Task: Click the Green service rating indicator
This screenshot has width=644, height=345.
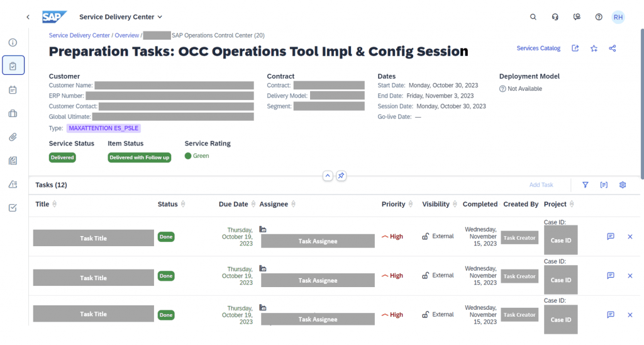Action: tap(197, 156)
